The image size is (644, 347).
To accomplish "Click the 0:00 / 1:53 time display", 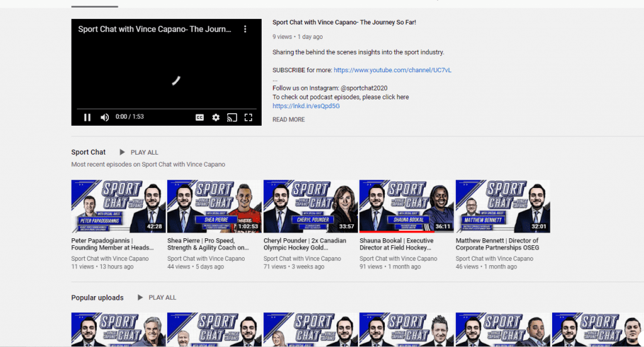I will pos(130,117).
